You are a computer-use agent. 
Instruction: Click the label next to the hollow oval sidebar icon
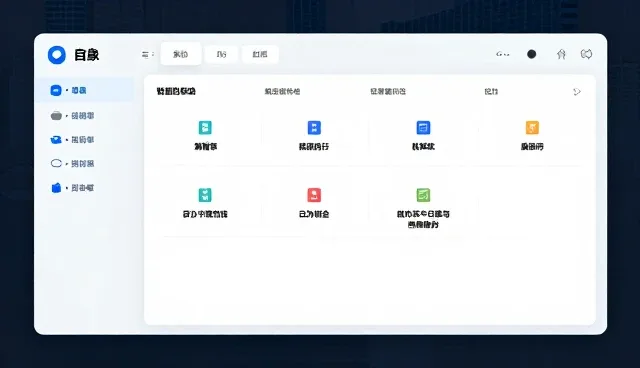[x=82, y=164]
